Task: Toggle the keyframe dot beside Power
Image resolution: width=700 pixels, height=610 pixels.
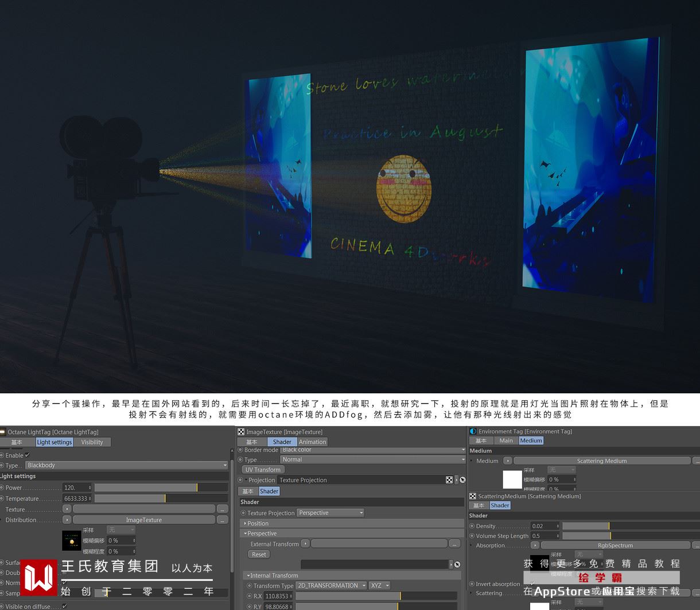Action: click(2, 488)
